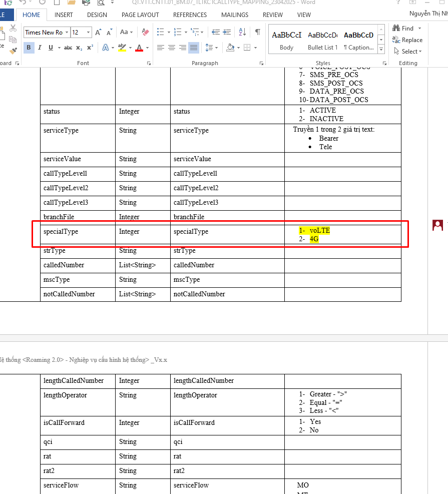The image size is (448, 494).
Task: Center align the text
Action: coord(172,48)
